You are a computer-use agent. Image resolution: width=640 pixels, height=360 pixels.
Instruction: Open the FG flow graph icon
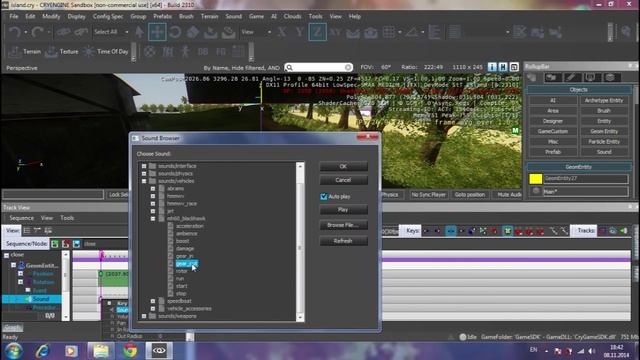tap(221, 51)
